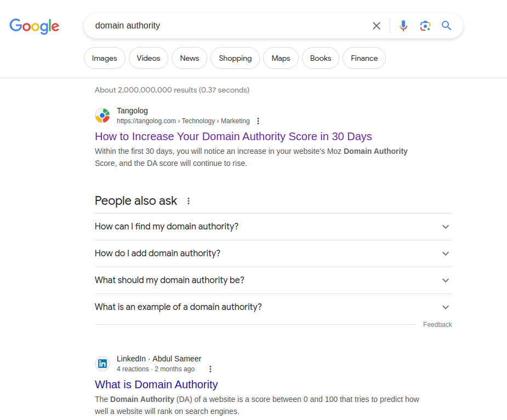Click the blue magnifier search icon
Image resolution: width=507 pixels, height=420 pixels.
tap(447, 26)
